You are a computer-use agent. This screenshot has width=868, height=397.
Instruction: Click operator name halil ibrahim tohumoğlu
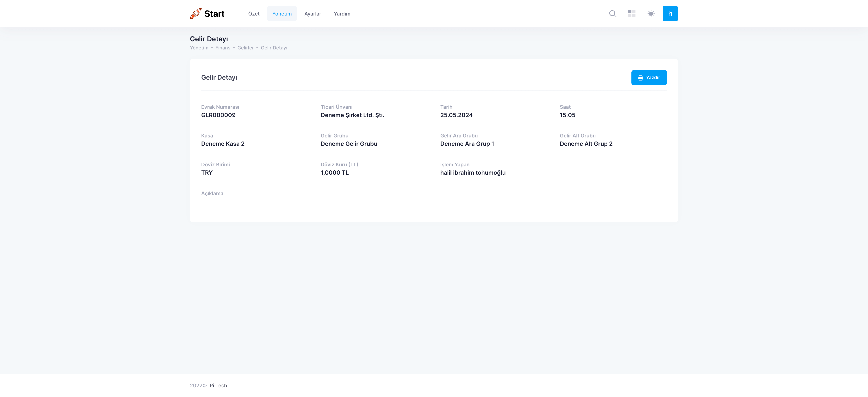pyautogui.click(x=473, y=173)
